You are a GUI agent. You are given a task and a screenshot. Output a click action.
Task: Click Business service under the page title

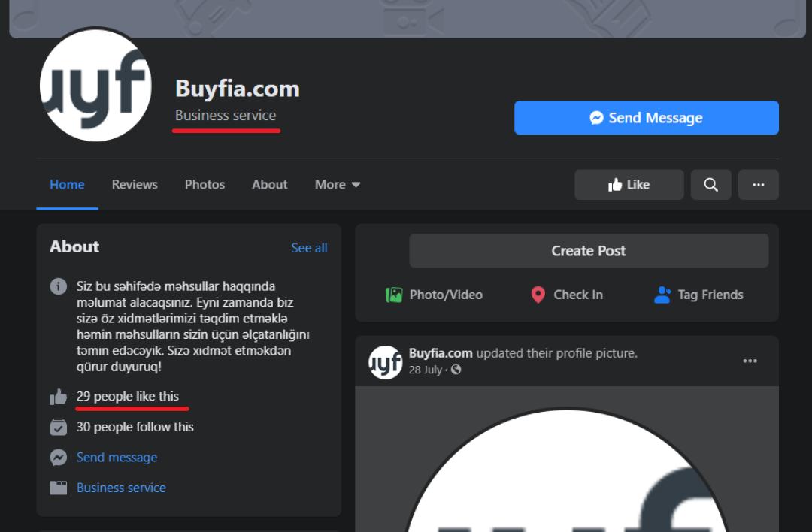pyautogui.click(x=226, y=116)
